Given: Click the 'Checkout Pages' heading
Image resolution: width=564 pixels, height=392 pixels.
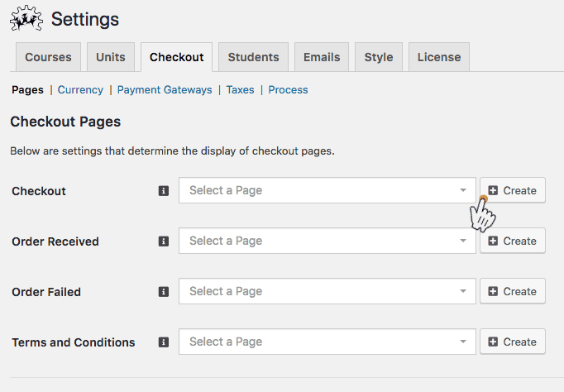Looking at the screenshot, I should tap(65, 122).
